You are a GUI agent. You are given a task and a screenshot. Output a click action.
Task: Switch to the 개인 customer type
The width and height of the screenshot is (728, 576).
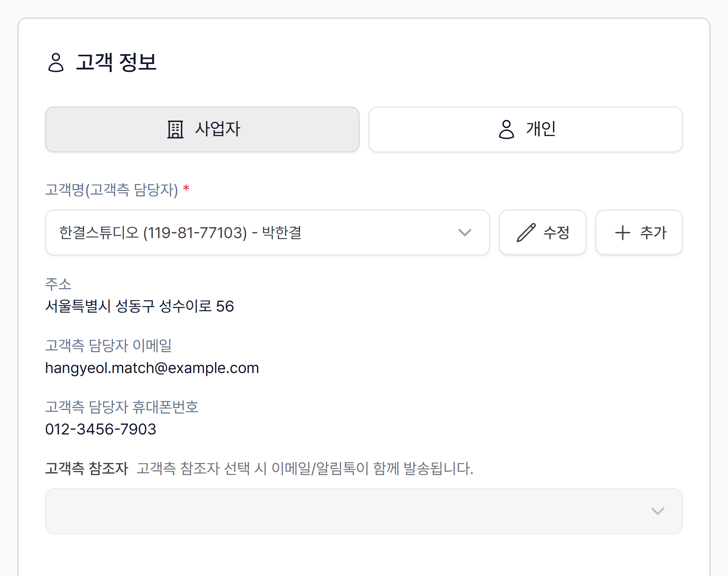click(x=526, y=129)
